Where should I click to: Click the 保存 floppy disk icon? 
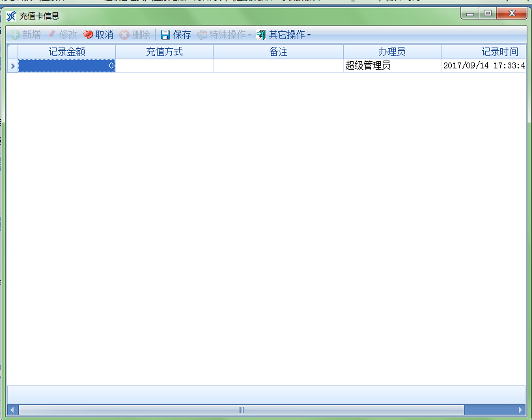click(165, 35)
